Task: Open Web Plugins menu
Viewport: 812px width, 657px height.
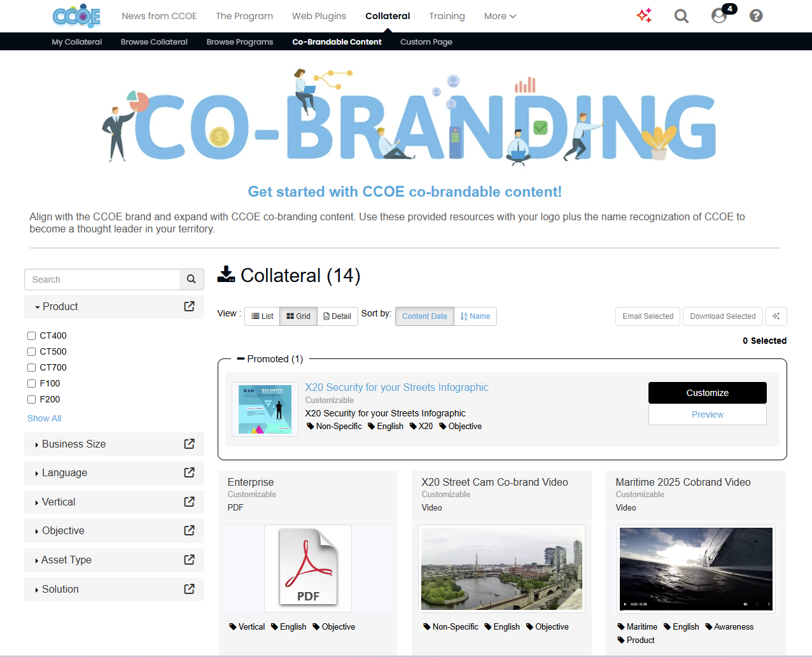Action: click(319, 16)
